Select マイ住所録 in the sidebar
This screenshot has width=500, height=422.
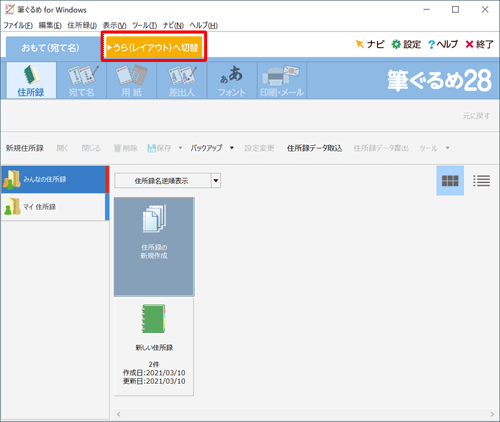(x=55, y=207)
